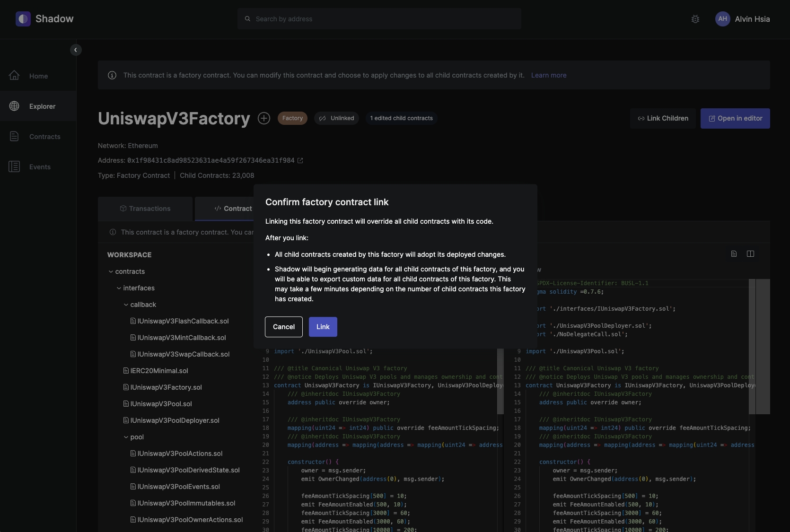Screen dimensions: 790x532
Task: Click the Shadow logo icon
Action: tap(23, 19)
